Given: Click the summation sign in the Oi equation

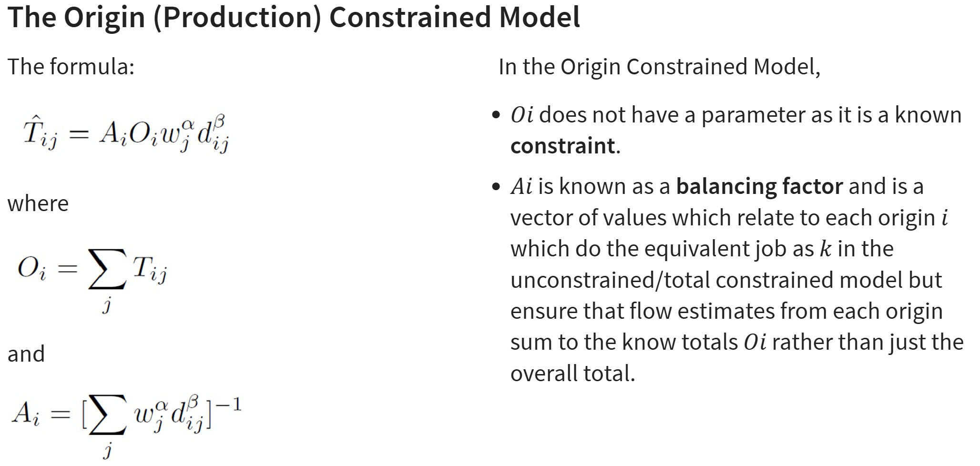Looking at the screenshot, I should pos(107,270).
